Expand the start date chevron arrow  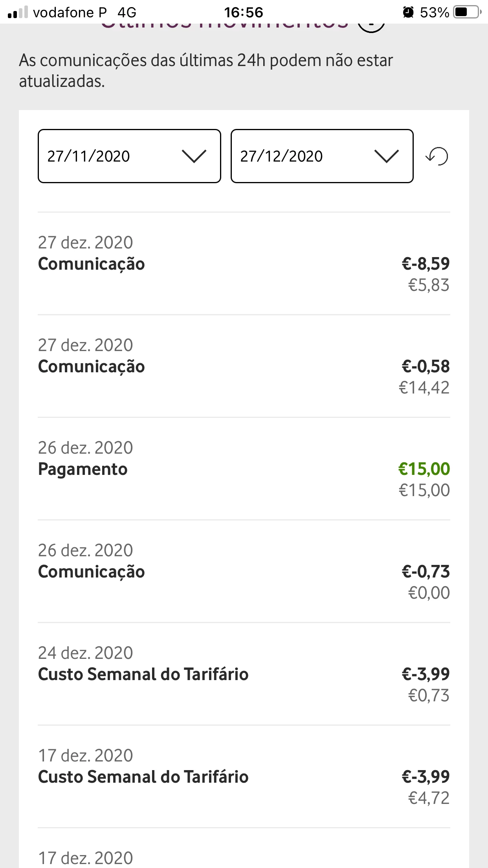(194, 156)
